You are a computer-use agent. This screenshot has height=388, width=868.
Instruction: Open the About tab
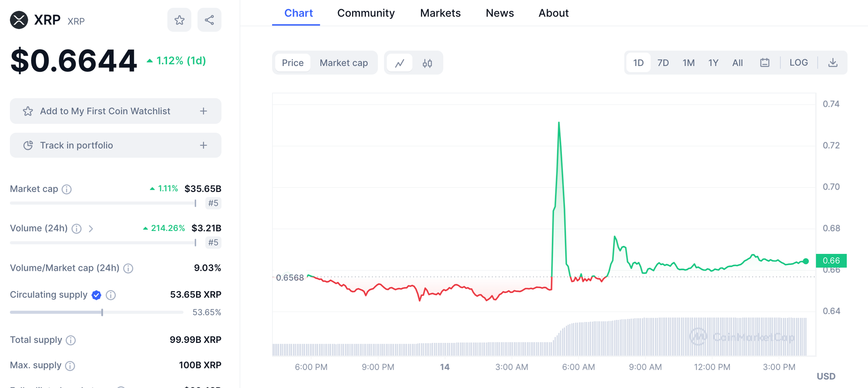click(553, 13)
